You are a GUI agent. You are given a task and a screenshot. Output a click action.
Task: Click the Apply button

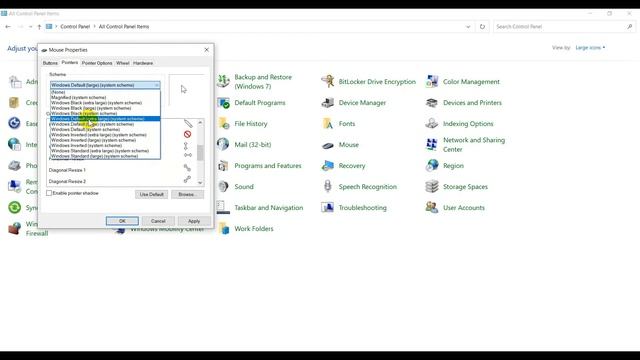[194, 221]
